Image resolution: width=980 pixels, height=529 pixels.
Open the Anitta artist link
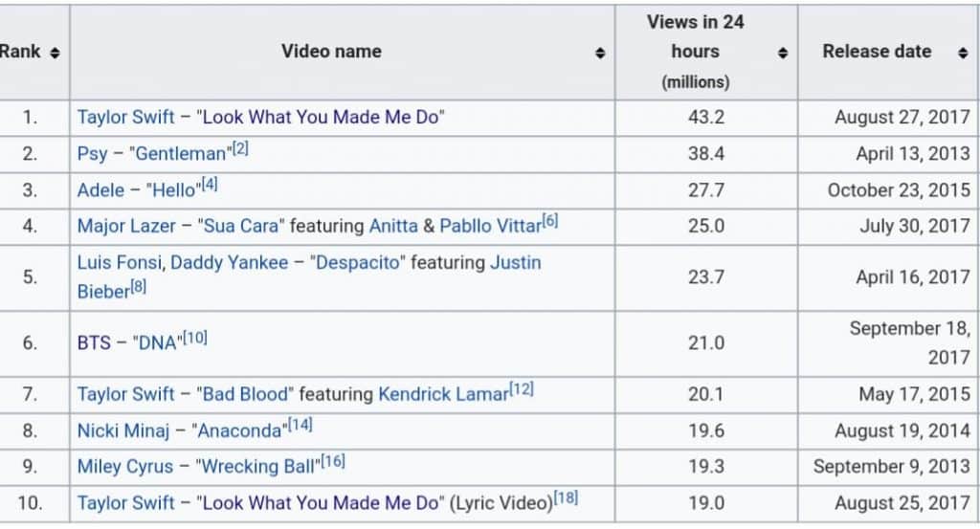point(393,227)
